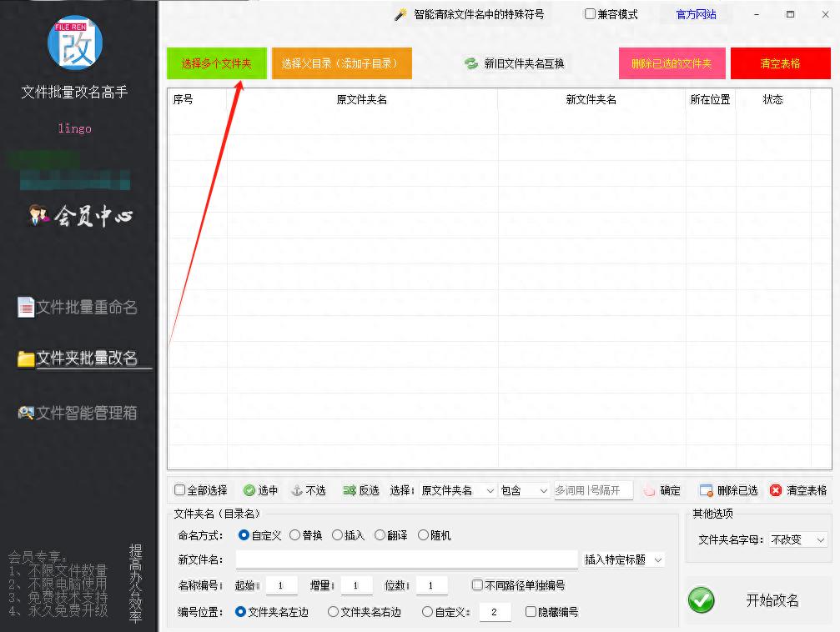
Task: Click the magic wand clean special symbols icon
Action: [x=400, y=14]
